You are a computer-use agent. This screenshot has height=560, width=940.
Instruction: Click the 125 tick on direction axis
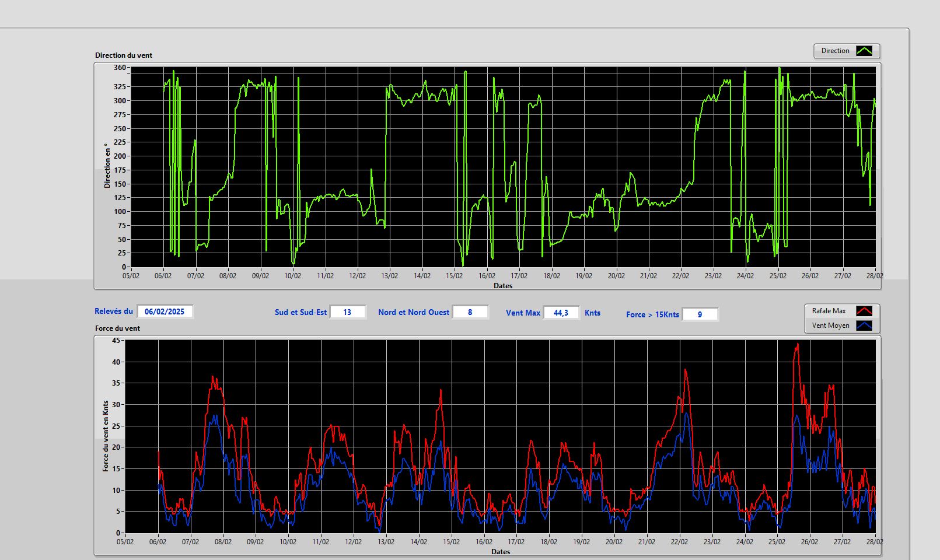(120, 198)
